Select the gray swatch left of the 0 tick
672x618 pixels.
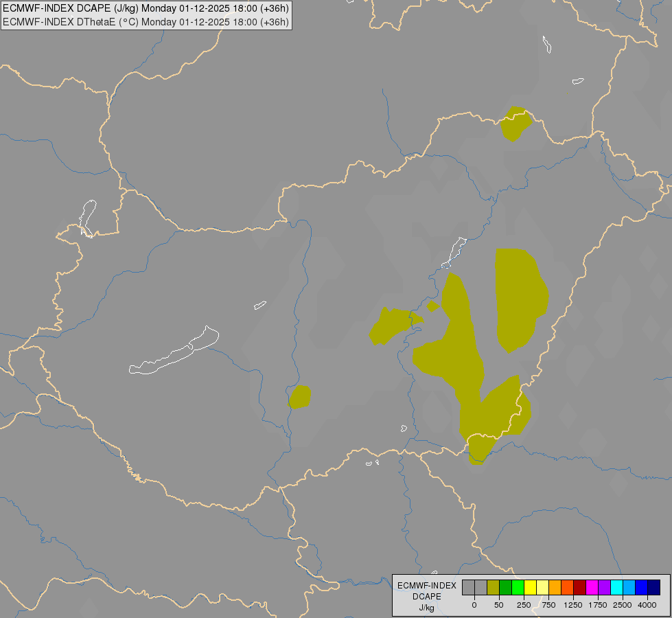[x=468, y=588]
